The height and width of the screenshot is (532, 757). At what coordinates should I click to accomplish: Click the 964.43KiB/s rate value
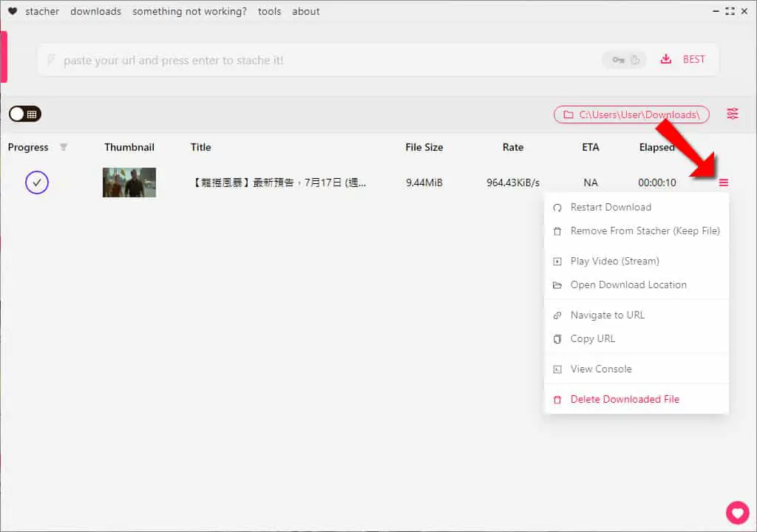pyautogui.click(x=513, y=183)
